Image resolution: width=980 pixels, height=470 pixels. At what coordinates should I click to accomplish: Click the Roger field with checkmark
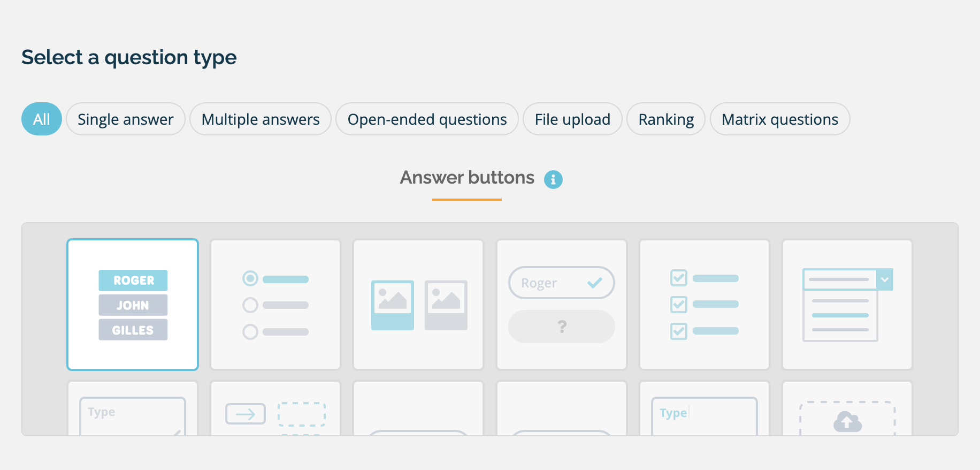pos(561,283)
